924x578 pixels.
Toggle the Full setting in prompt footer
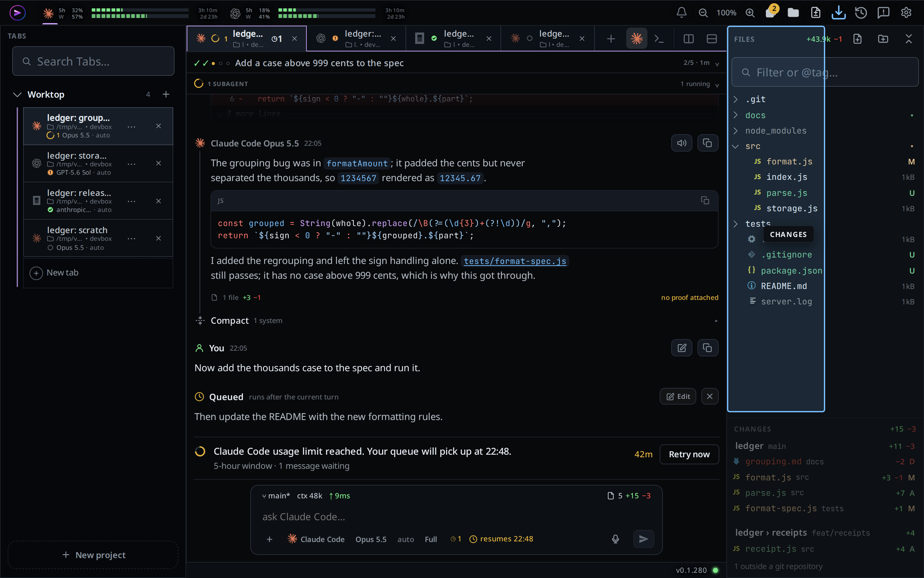[431, 539]
